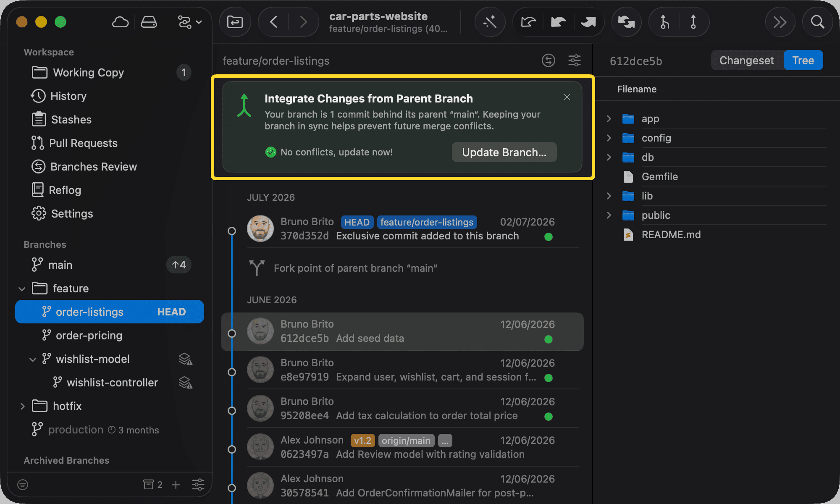The height and width of the screenshot is (504, 840).
Task: Click stack warning icon on wishlist-controller
Action: tap(185, 383)
